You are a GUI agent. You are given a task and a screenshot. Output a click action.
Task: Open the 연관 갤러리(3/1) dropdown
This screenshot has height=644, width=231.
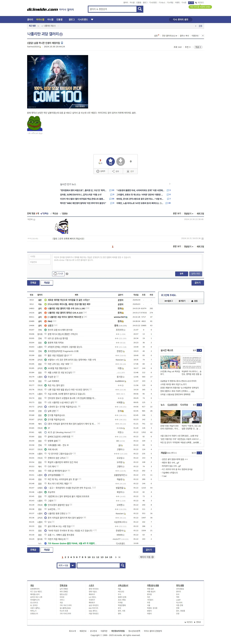(x=170, y=36)
